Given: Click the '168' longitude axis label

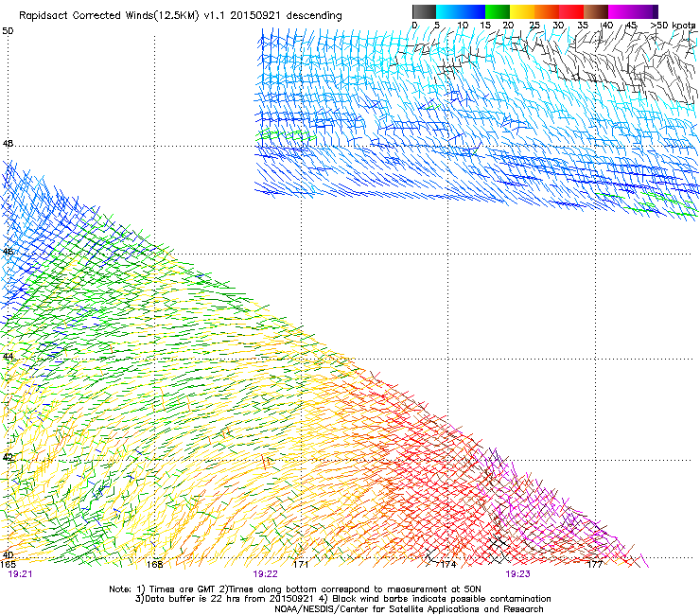Looking at the screenshot, I should pyautogui.click(x=154, y=564).
